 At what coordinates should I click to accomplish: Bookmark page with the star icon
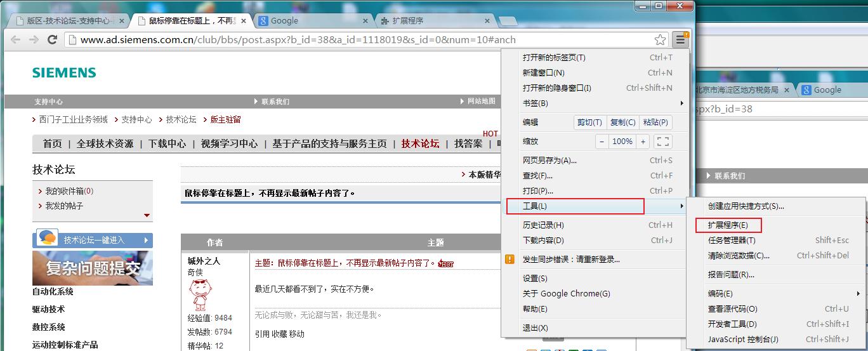click(661, 39)
